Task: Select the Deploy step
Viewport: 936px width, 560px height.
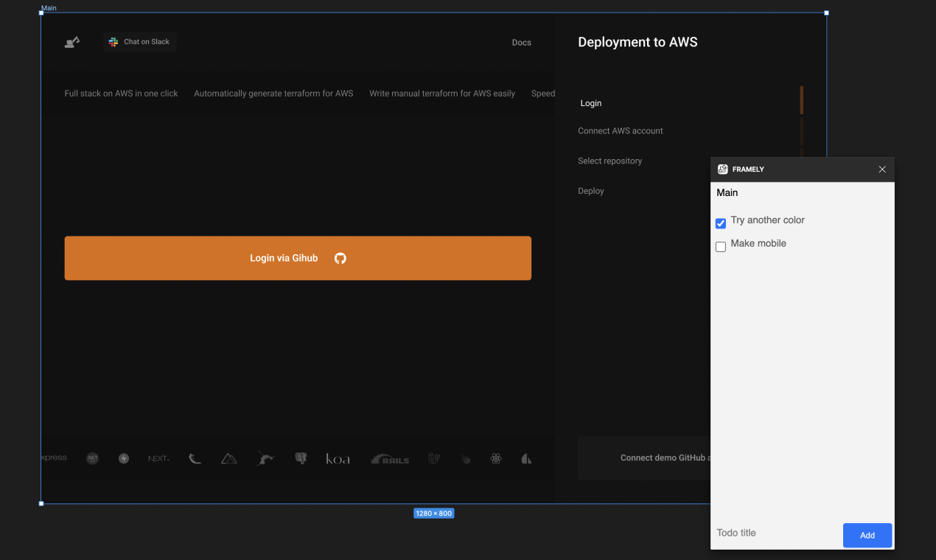Action: 591,191
